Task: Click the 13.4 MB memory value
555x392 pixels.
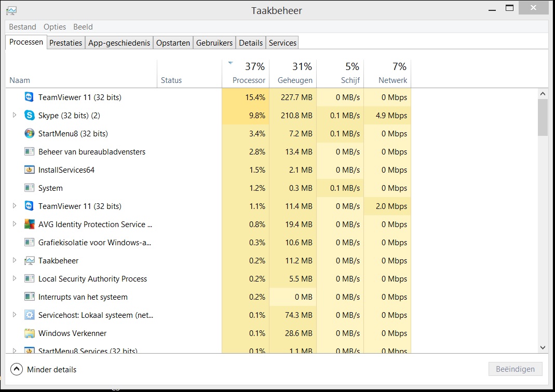Action: 299,151
